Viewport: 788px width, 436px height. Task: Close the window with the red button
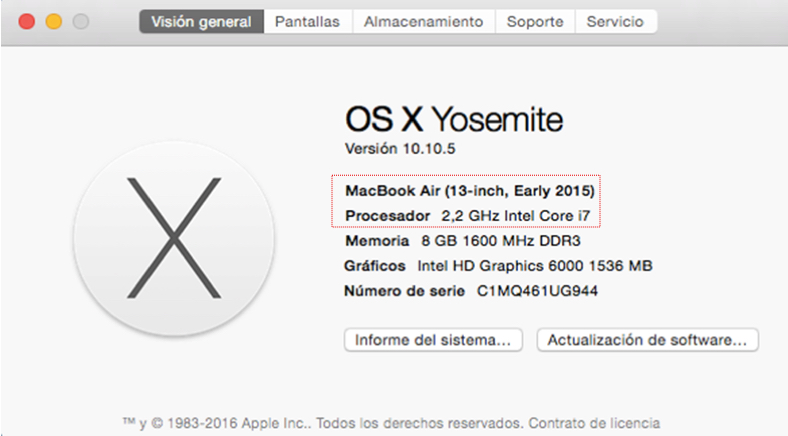click(x=27, y=22)
